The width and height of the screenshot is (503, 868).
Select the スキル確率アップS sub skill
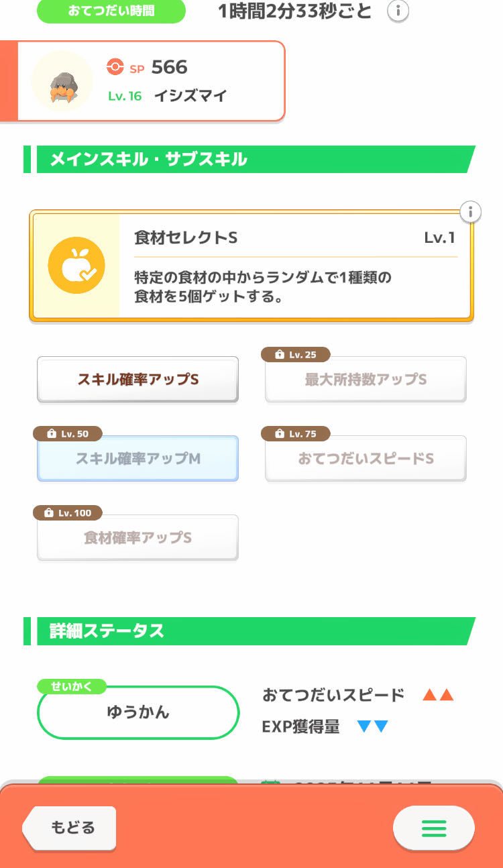(x=137, y=380)
